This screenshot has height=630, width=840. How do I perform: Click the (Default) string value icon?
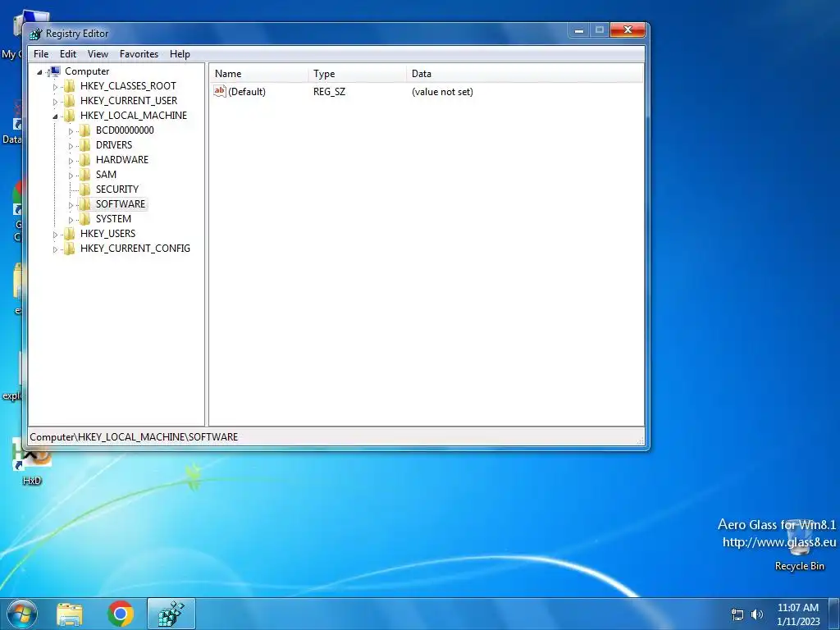pos(220,91)
